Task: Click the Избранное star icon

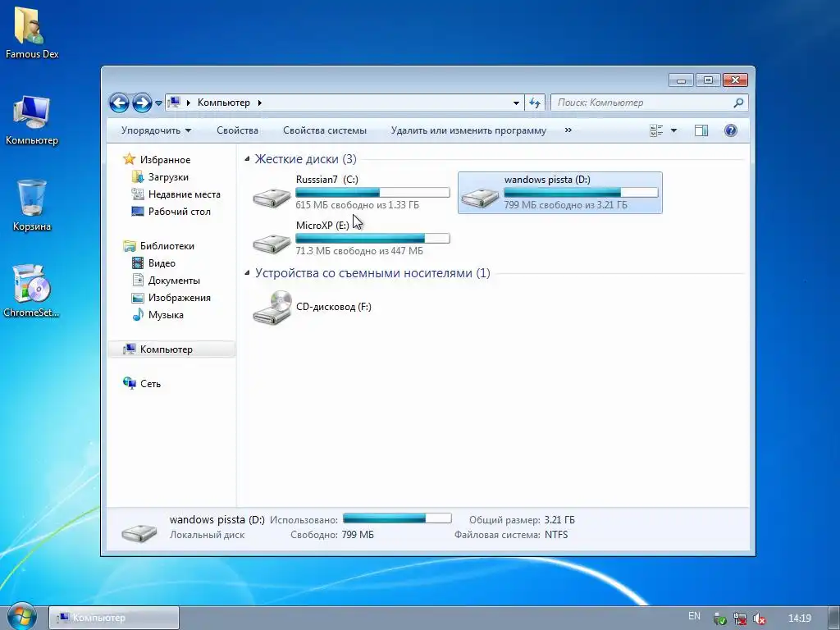Action: coord(129,159)
